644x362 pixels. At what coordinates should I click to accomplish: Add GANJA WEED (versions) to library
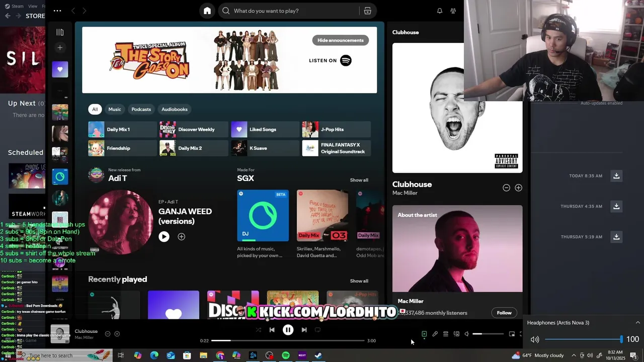click(181, 236)
